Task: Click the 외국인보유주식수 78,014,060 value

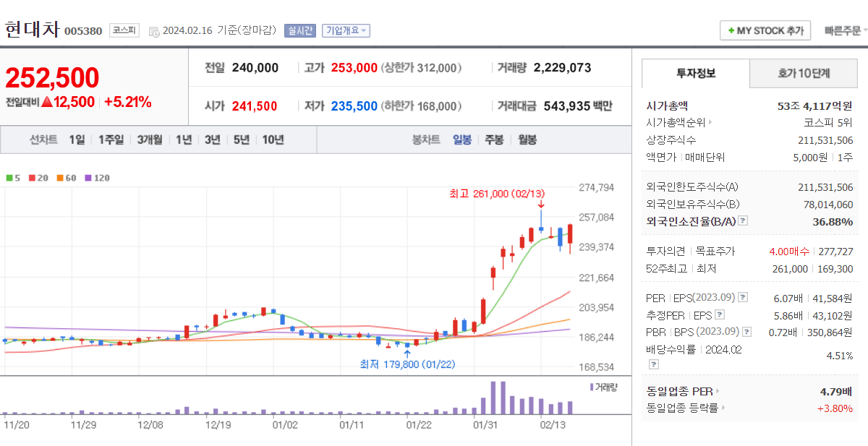Action: click(827, 205)
